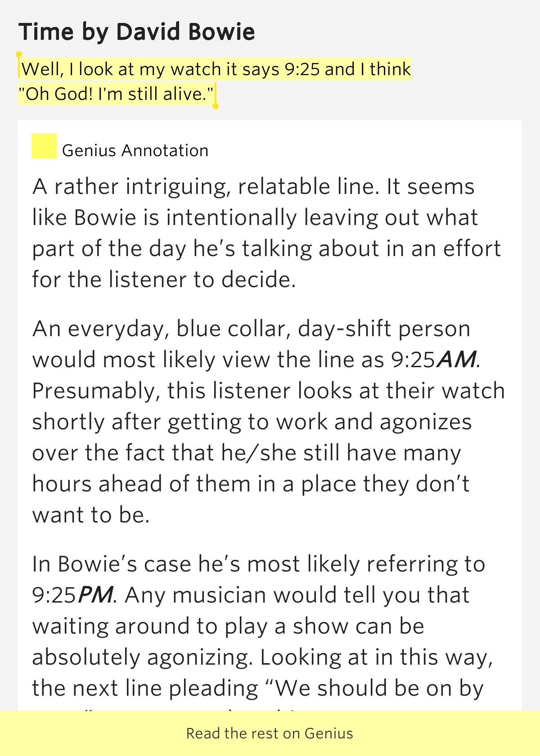This screenshot has height=756, width=540.
Task: Click the Genius Annotation label
Action: coord(135,150)
